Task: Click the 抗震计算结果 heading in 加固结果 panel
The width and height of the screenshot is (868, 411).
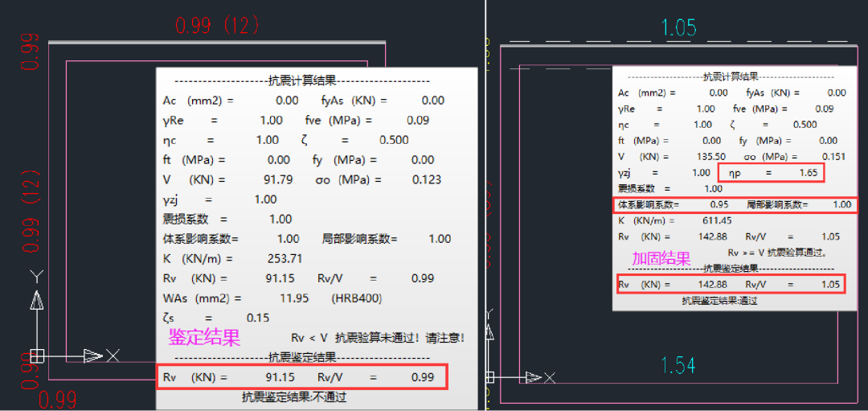Action: pos(730,76)
